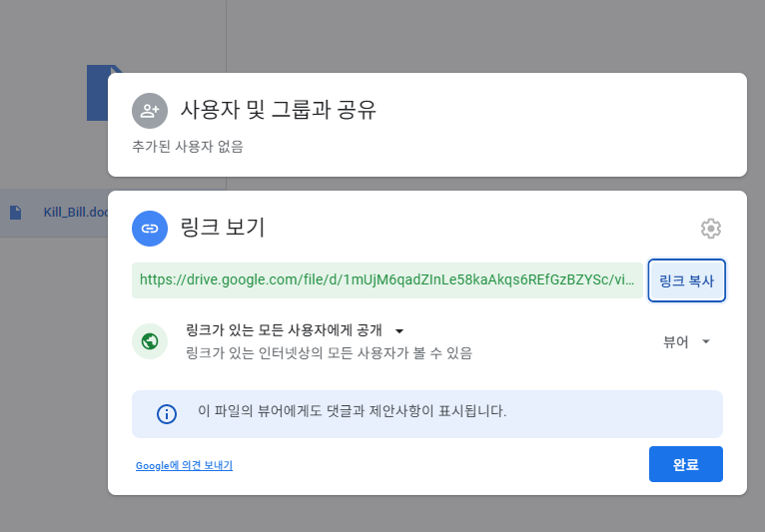Open the Google에 의견 보내기 link
This screenshot has width=765, height=532.
point(184,465)
